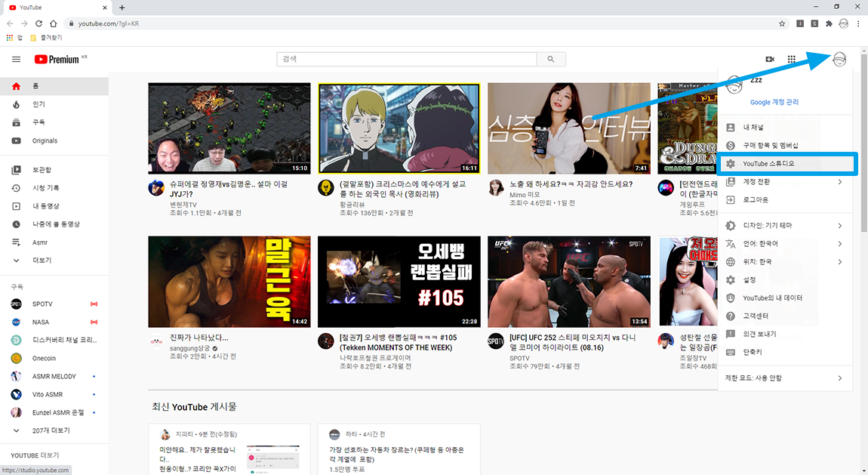Open the 16:11 anime review thumbnail
This screenshot has height=475, width=868.
tap(399, 128)
